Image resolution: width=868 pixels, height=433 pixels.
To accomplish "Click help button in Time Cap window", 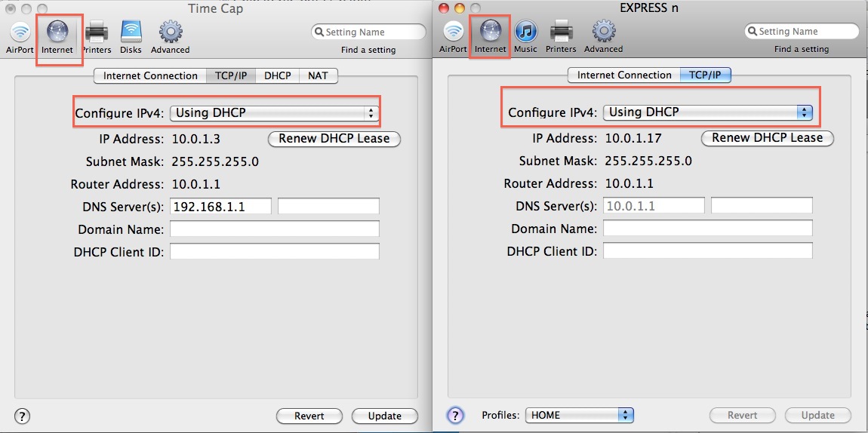I will point(22,416).
